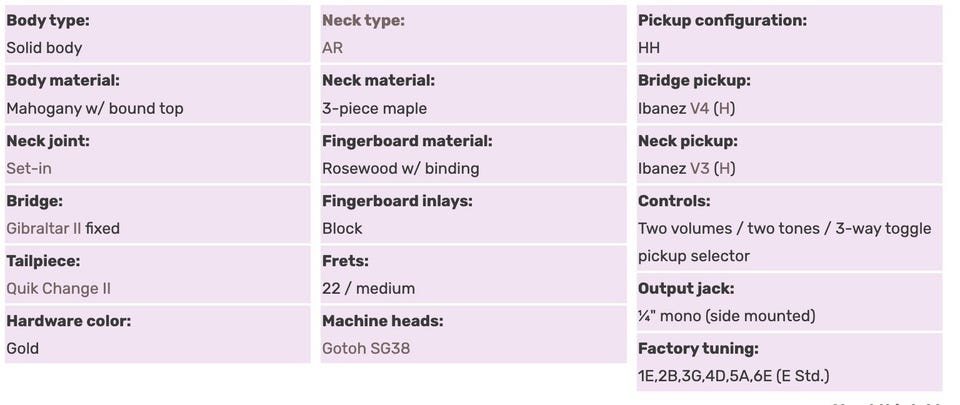Screen dimensions: 960x405
Task: Click the V4 bridge pickup link
Action: 700,108
